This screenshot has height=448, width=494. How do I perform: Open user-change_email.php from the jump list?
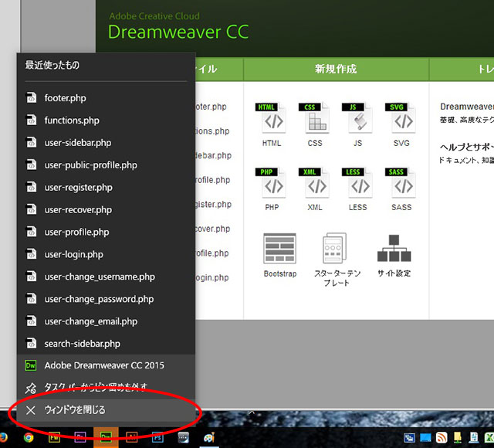pos(107,321)
